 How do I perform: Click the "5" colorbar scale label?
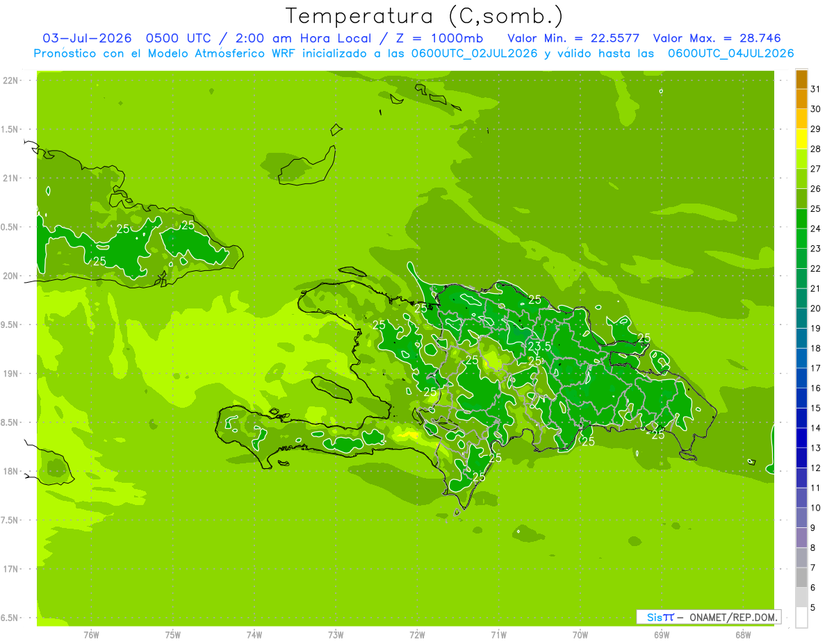coord(813,607)
